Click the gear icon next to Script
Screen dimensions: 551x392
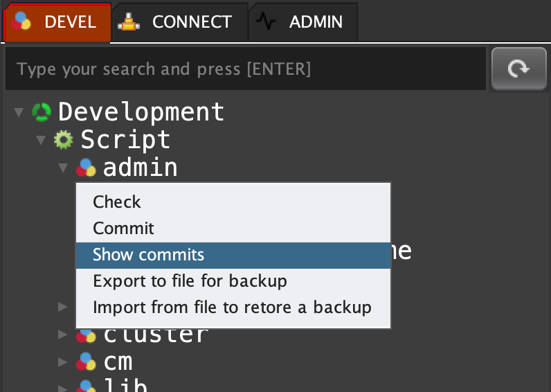64,140
